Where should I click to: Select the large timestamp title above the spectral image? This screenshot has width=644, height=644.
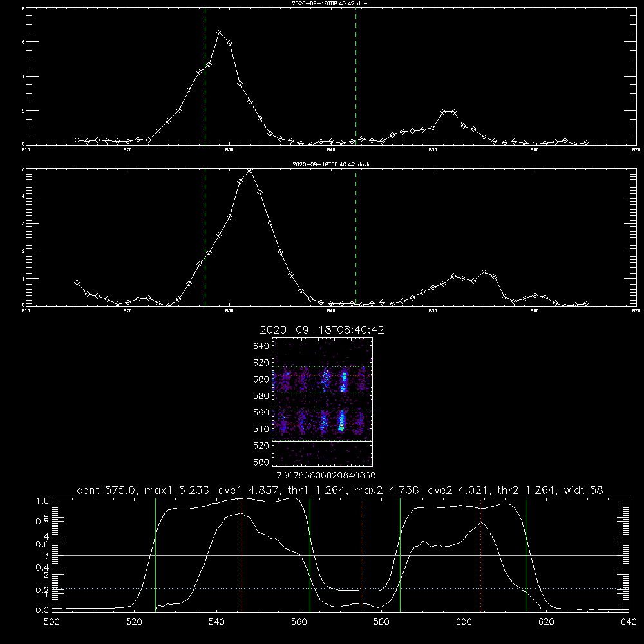point(322,330)
